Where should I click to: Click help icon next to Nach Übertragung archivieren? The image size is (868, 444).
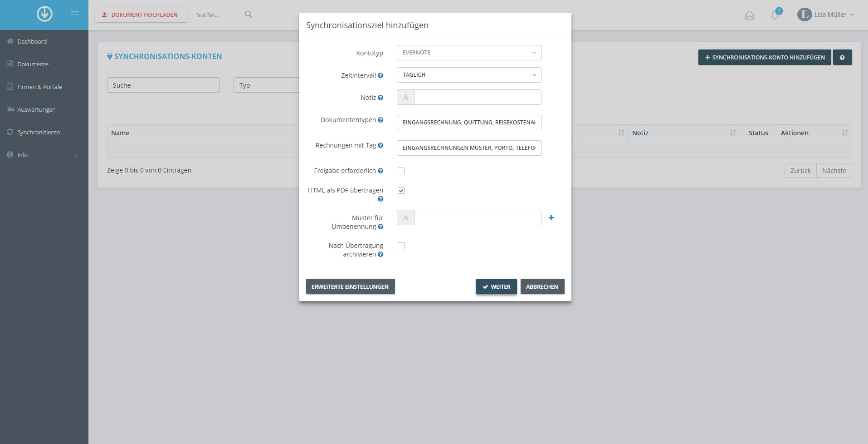pos(380,254)
